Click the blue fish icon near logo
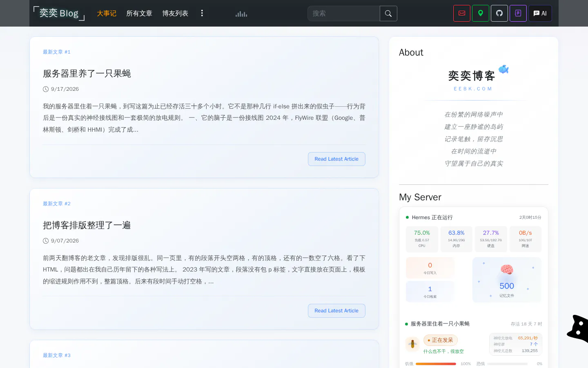 click(x=503, y=69)
